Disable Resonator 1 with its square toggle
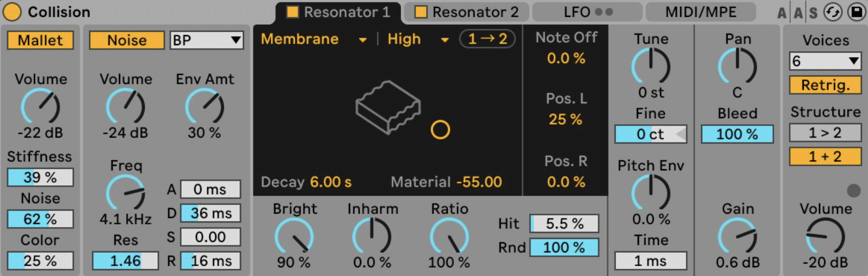Screen dimensions: 868x276 pos(292,12)
